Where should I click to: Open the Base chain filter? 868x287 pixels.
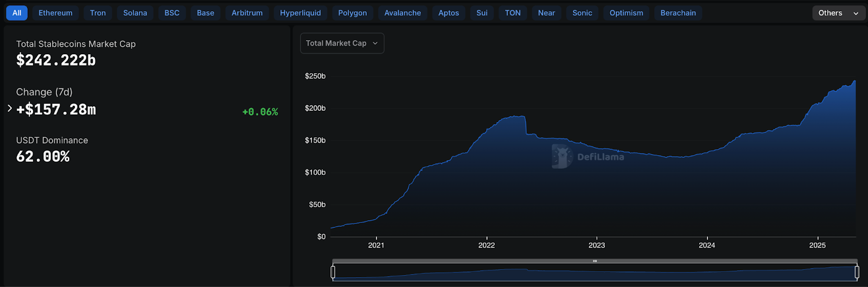click(x=206, y=13)
